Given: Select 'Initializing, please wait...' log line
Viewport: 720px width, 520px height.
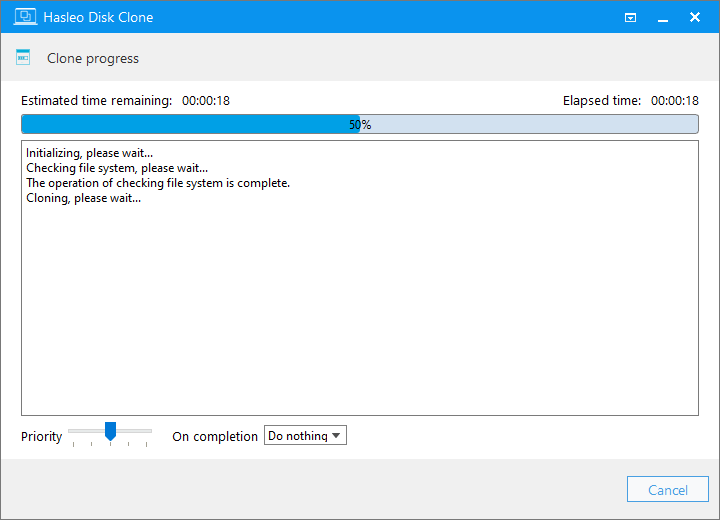Looking at the screenshot, I should (x=89, y=153).
